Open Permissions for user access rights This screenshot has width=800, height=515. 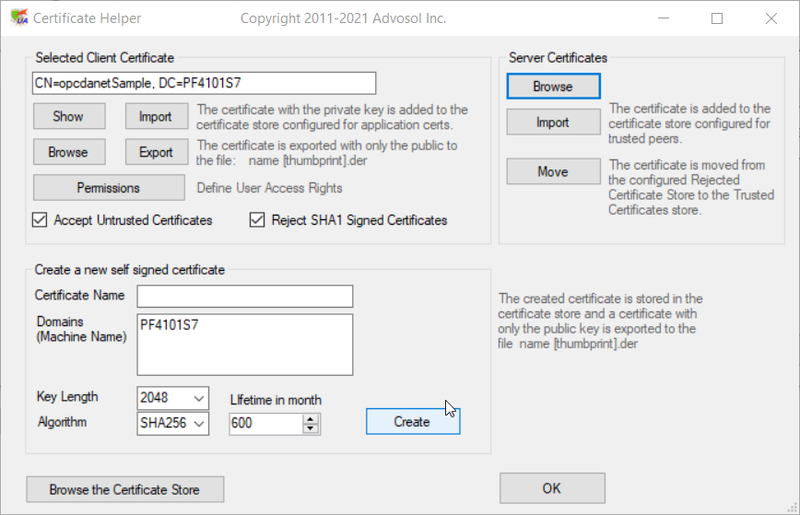coord(109,188)
